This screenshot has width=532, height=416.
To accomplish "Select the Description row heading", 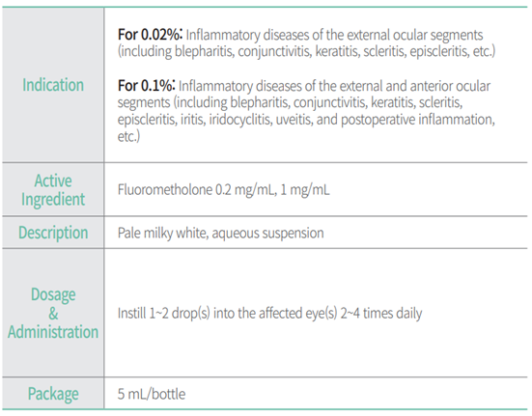I will click(x=53, y=233).
